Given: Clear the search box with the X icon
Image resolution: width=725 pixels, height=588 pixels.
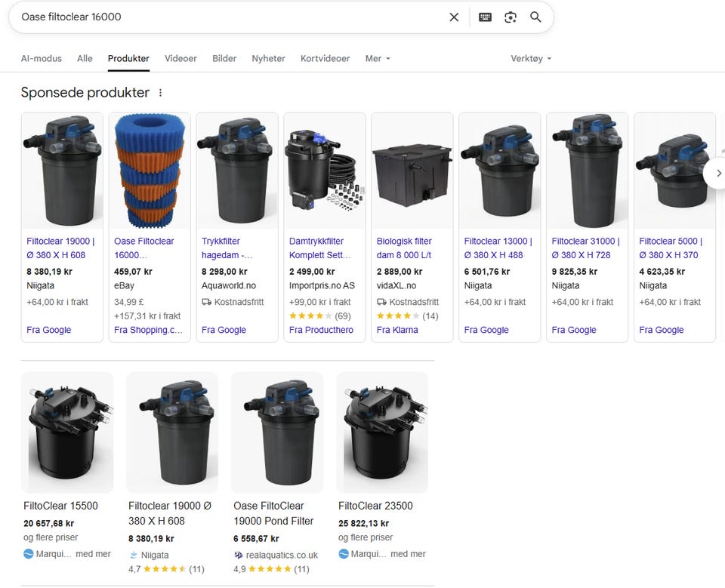Looking at the screenshot, I should point(454,17).
